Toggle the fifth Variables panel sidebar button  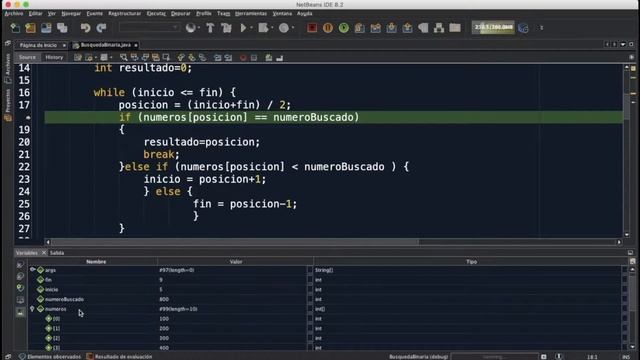[x=20, y=312]
